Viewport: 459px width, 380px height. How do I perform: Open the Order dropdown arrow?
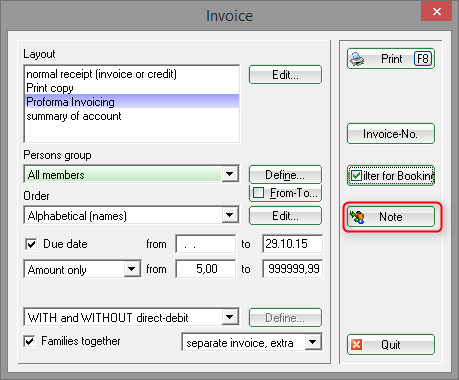[x=230, y=215]
